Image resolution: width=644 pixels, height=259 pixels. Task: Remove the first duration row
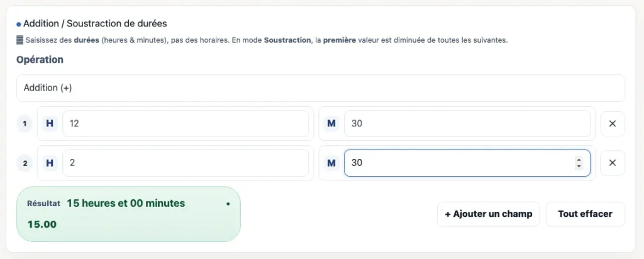613,124
